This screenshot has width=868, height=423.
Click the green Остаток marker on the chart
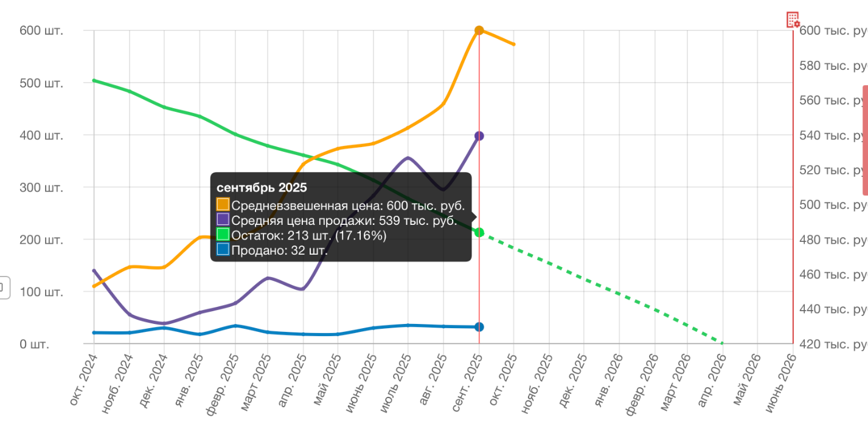(x=479, y=232)
